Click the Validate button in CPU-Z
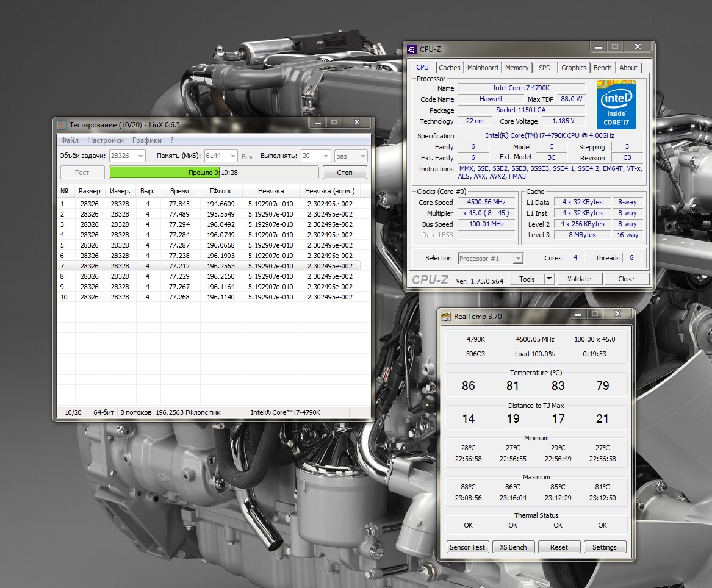The image size is (712, 588). [x=579, y=279]
